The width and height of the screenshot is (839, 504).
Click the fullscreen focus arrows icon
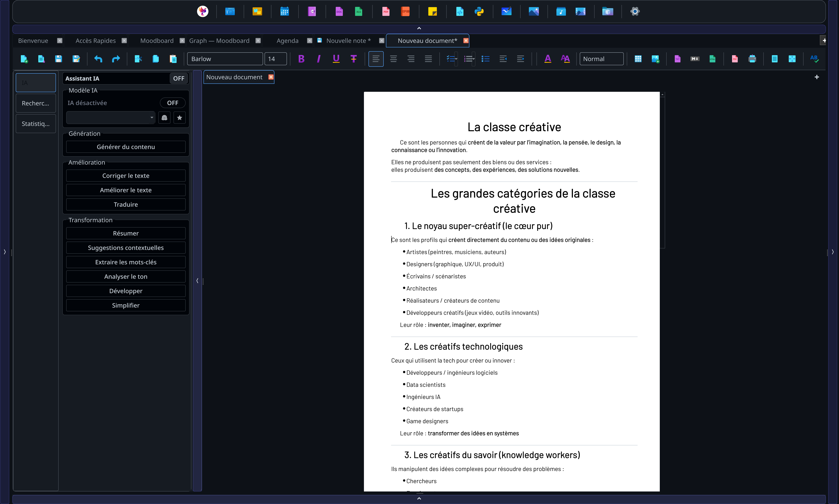[792, 59]
